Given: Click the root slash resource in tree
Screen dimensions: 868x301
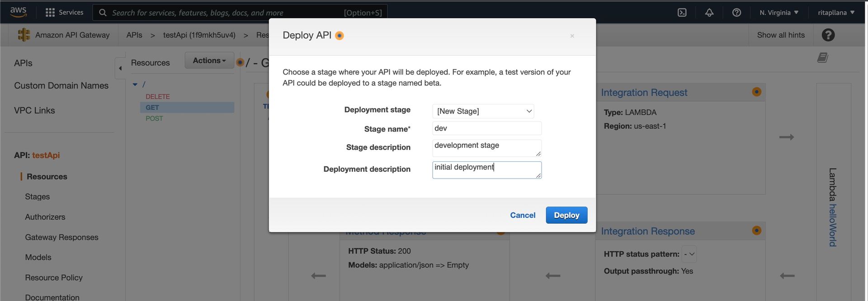Looking at the screenshot, I should pyautogui.click(x=144, y=85).
